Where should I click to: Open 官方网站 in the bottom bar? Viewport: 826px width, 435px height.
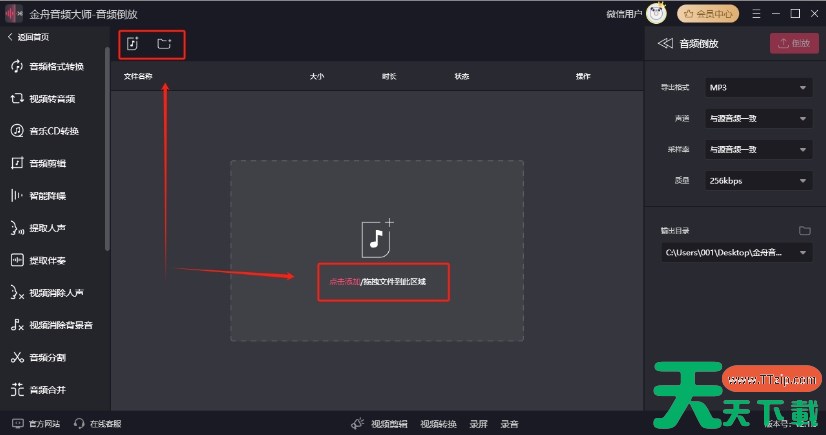[x=36, y=423]
